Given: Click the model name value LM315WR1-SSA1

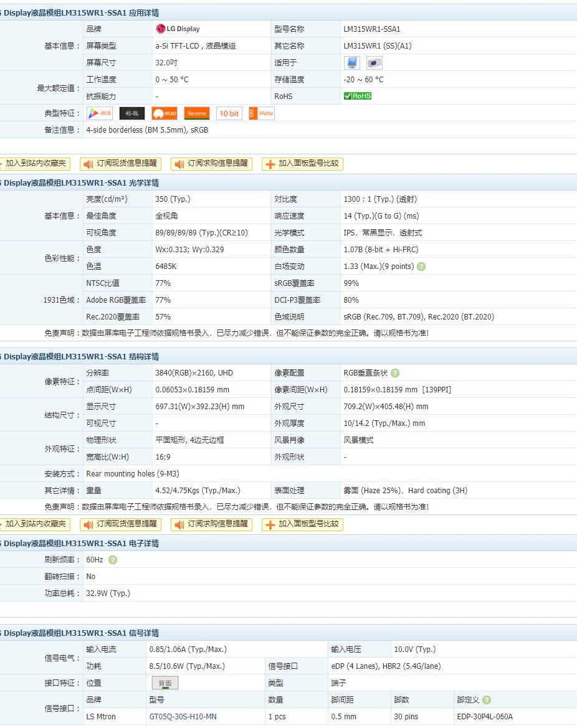Looking at the screenshot, I should tap(371, 29).
